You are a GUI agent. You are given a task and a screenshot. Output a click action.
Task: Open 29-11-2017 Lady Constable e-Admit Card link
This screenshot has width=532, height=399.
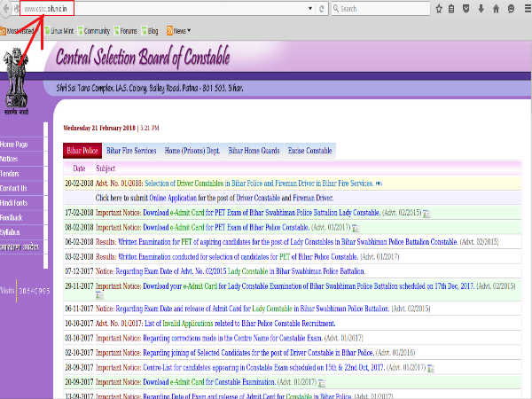(x=309, y=286)
